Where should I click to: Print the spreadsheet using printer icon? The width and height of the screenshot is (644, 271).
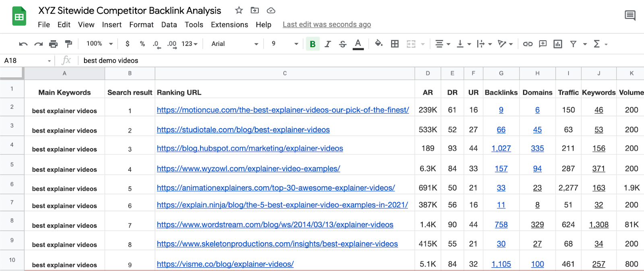[x=53, y=44]
